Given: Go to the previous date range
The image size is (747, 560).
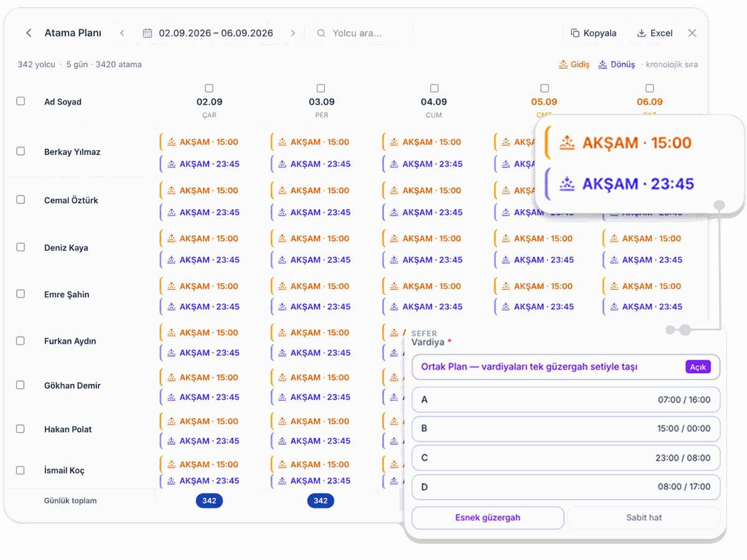Looking at the screenshot, I should 122,33.
